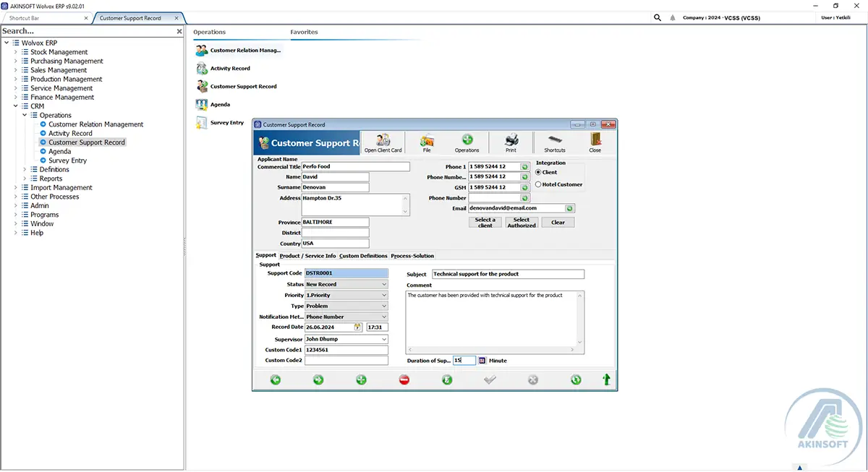Open the Priority dropdown
Viewport: 868px width, 472px height.
pyautogui.click(x=346, y=295)
